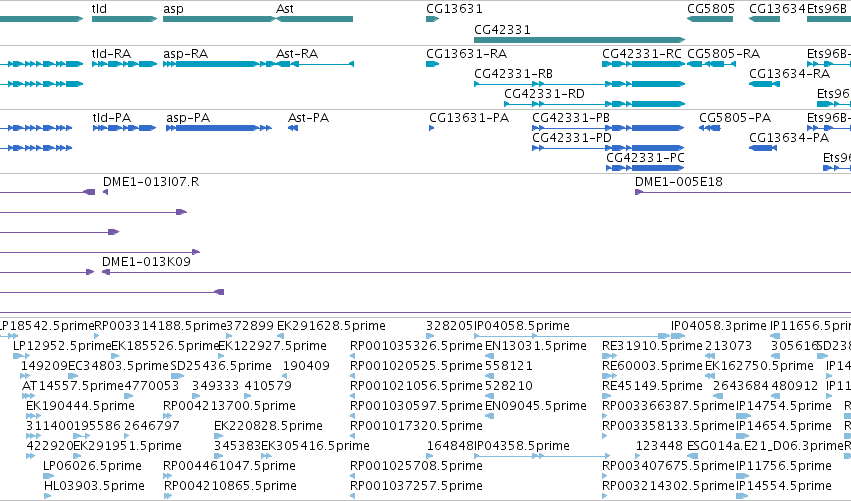Screen dimensions: 851x501
Task: Select the tld gene label
Action: 99,9
